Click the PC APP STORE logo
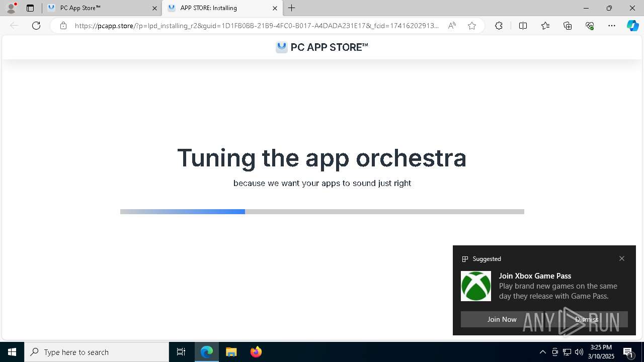The width and height of the screenshot is (644, 362). pos(322,47)
